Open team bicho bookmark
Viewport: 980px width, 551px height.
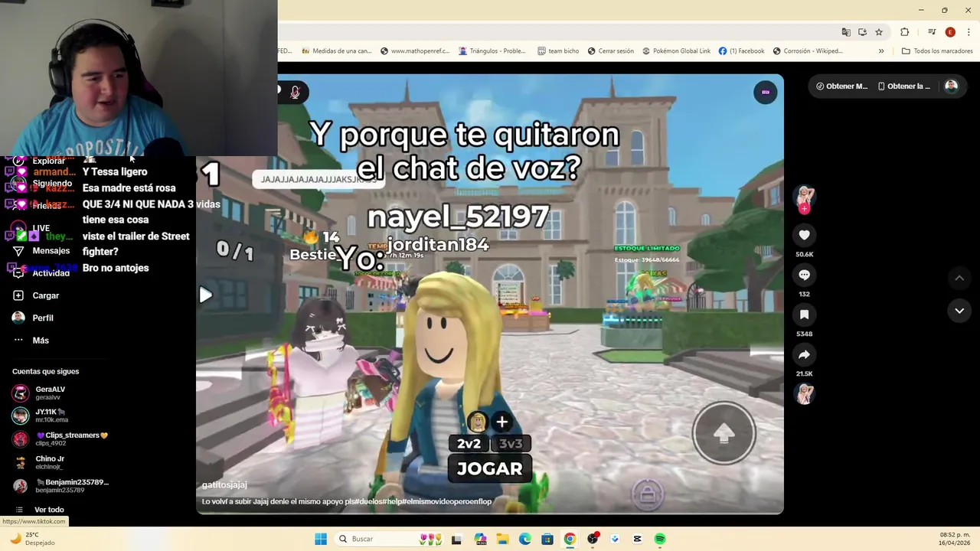coord(557,51)
